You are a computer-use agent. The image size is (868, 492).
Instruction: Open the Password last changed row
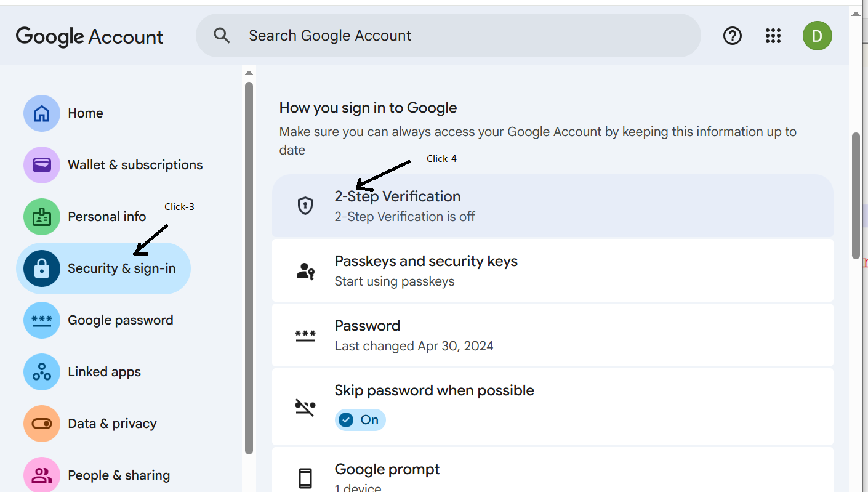coord(552,335)
